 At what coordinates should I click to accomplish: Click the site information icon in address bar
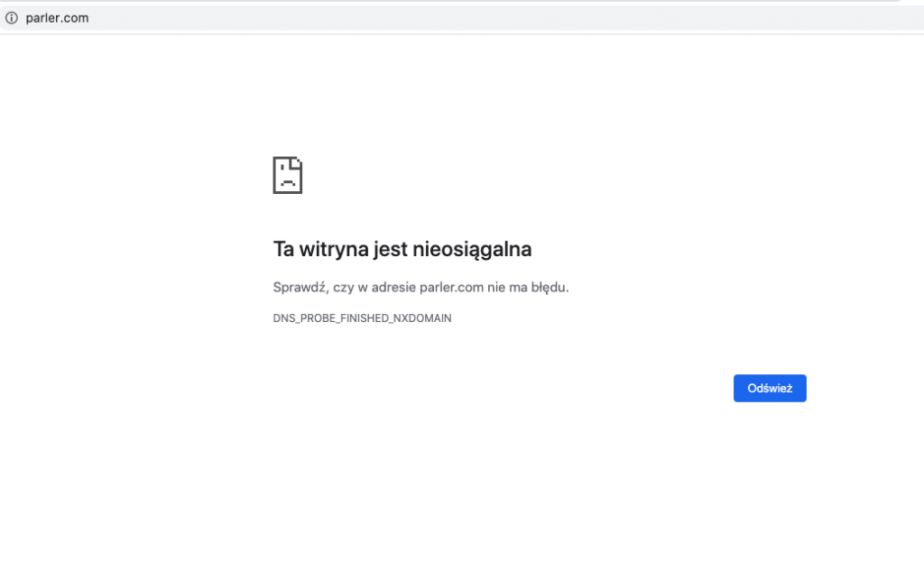[12, 18]
